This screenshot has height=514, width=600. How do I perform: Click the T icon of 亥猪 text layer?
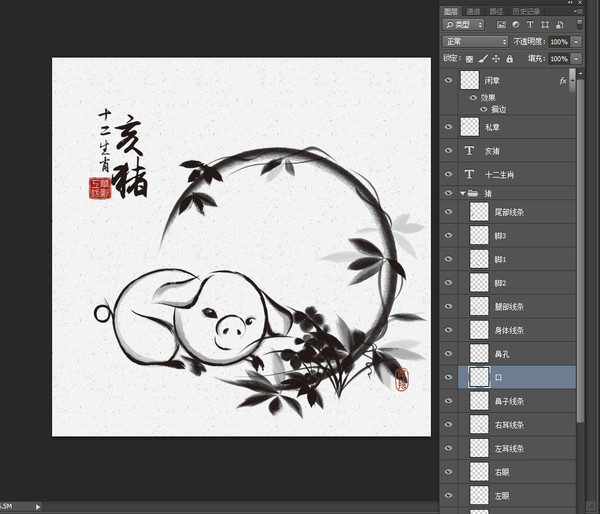(469, 151)
